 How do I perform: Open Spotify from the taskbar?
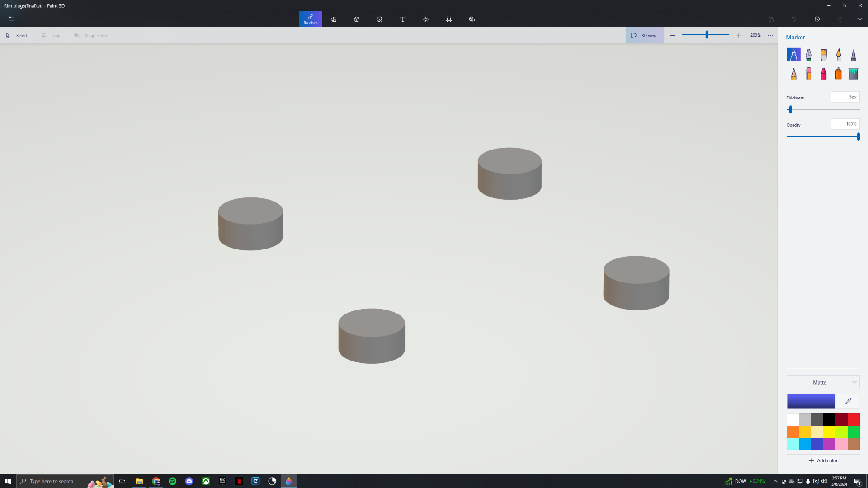click(x=172, y=481)
